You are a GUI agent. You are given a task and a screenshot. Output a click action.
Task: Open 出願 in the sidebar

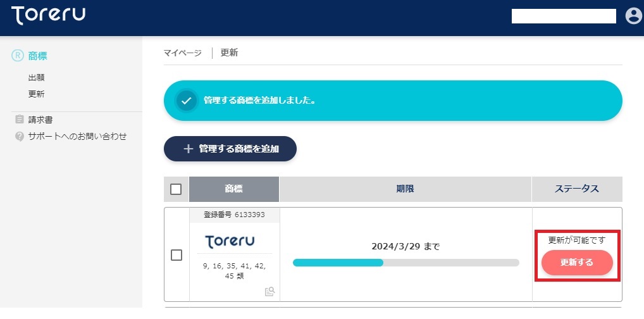click(x=36, y=77)
